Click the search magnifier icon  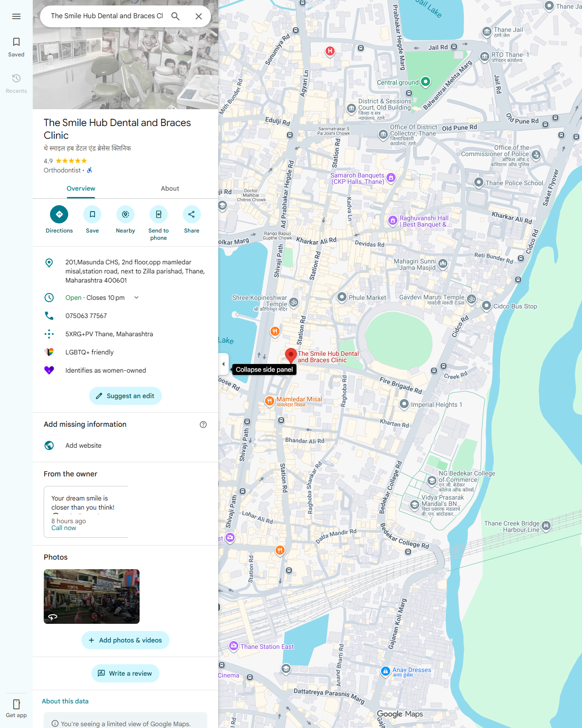click(x=176, y=16)
